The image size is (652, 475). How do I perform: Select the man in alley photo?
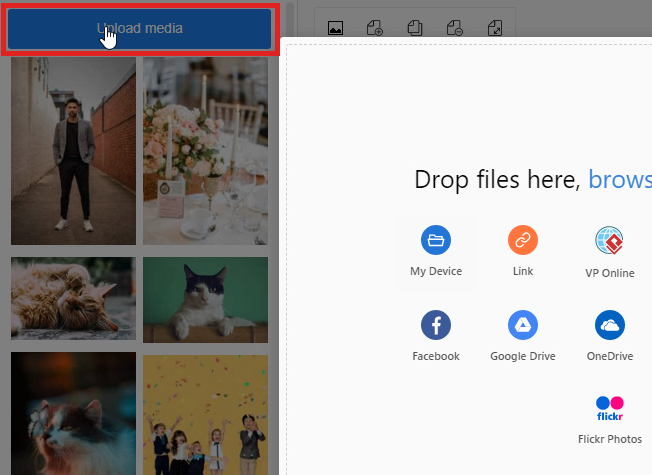click(73, 150)
